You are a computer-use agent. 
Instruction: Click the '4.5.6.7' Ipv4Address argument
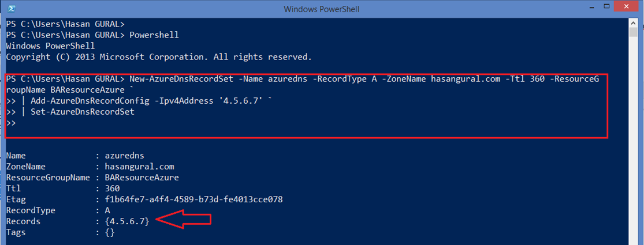coord(242,101)
